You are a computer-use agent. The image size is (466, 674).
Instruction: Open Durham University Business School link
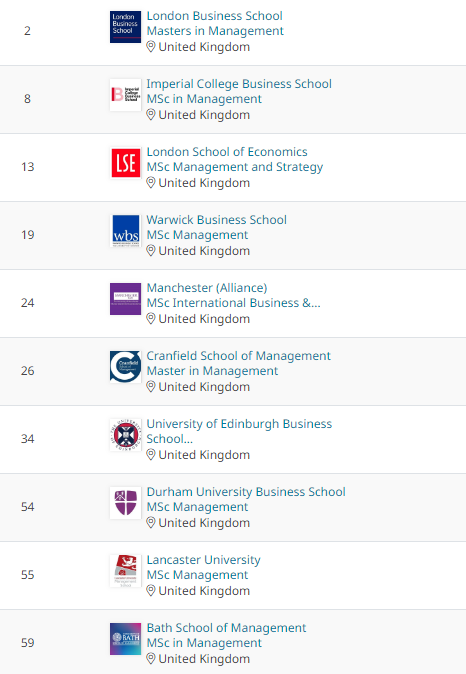246,492
